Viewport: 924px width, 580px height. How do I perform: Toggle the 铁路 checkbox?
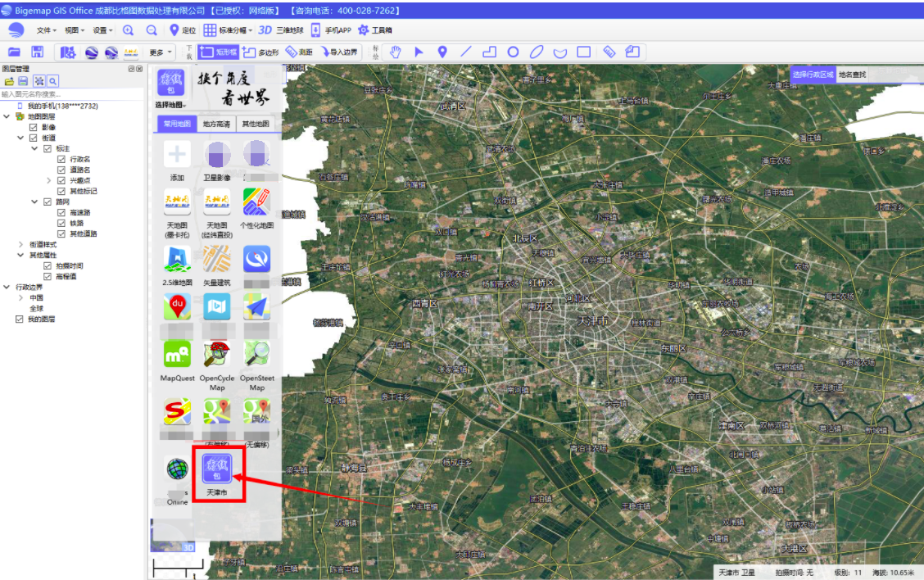pos(61,223)
